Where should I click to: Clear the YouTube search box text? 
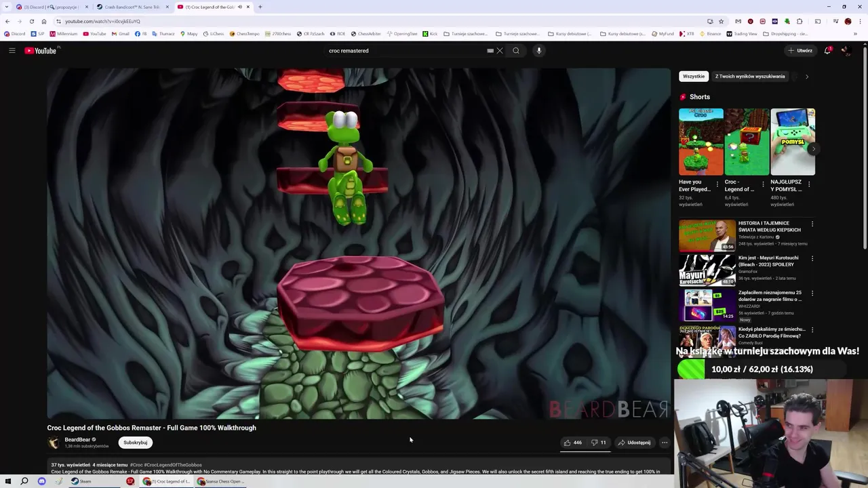(x=500, y=50)
